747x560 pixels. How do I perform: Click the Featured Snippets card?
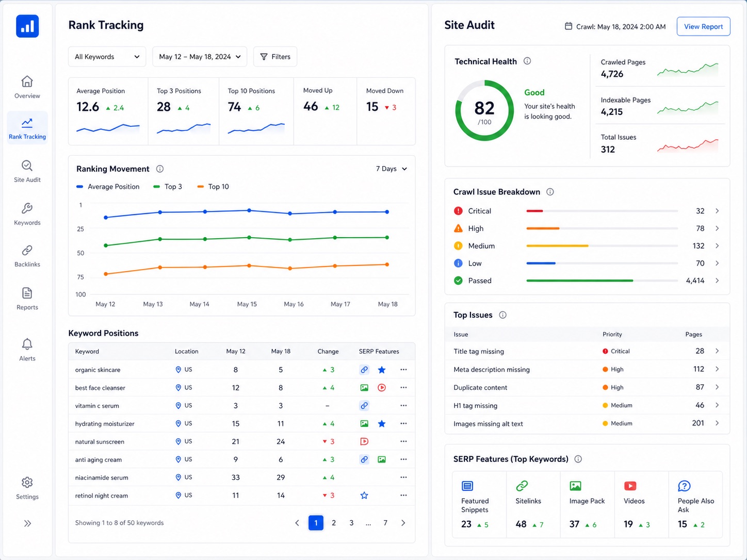[x=479, y=504]
